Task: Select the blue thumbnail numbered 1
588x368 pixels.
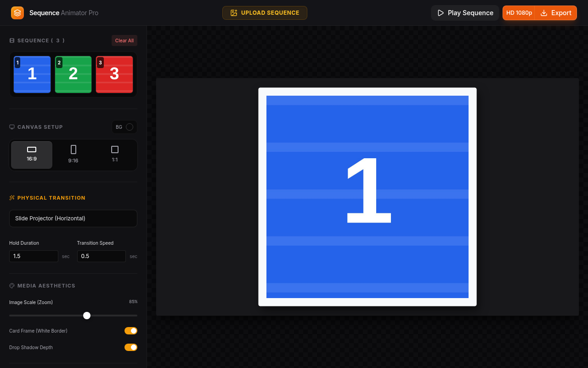Action: [x=32, y=75]
